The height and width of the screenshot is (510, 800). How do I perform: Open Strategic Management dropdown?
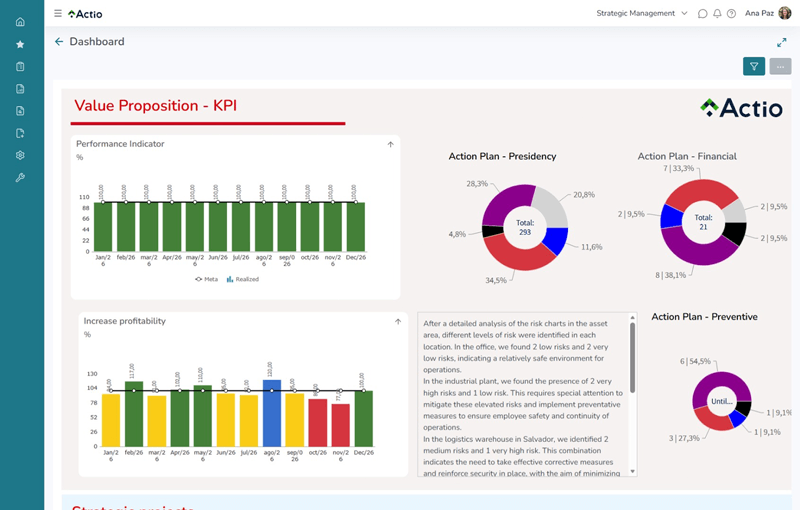point(641,13)
